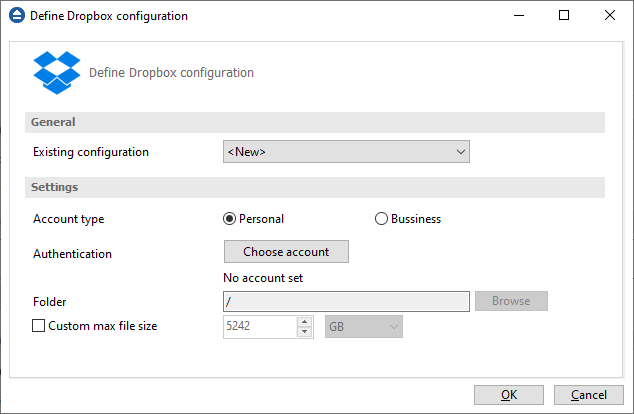Click into the Folder path field

click(346, 302)
